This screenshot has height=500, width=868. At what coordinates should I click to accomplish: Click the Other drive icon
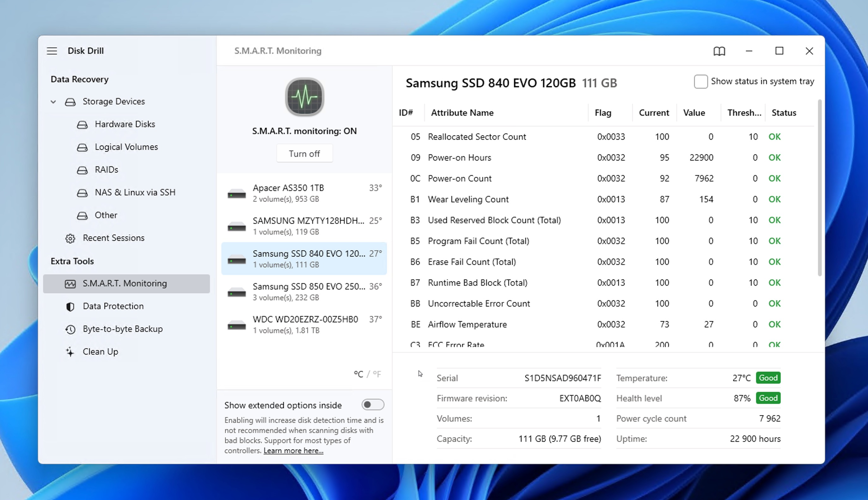click(x=82, y=215)
